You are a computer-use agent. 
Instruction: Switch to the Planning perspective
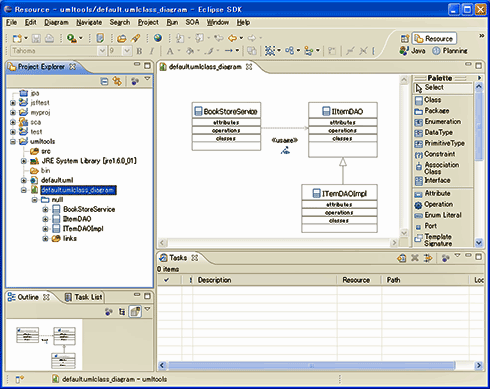pos(450,51)
